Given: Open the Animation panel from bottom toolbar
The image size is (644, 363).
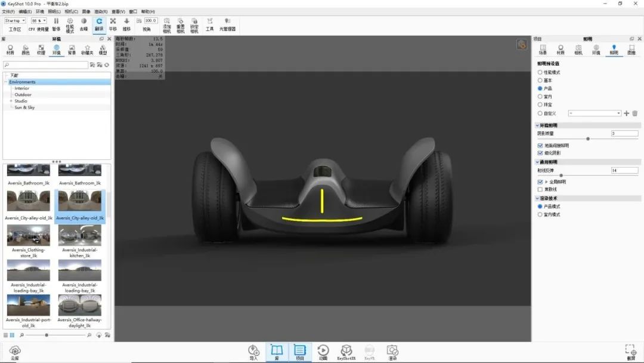Looking at the screenshot, I should (x=323, y=352).
